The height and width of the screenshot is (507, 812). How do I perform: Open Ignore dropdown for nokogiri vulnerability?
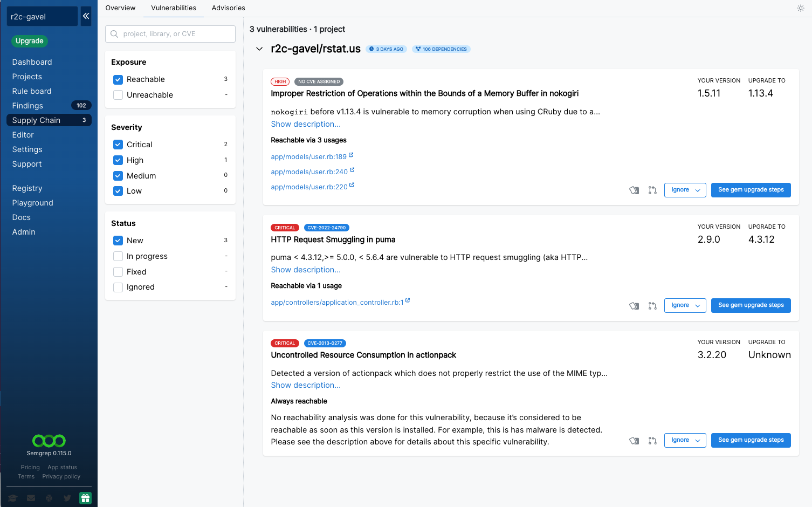(x=685, y=190)
